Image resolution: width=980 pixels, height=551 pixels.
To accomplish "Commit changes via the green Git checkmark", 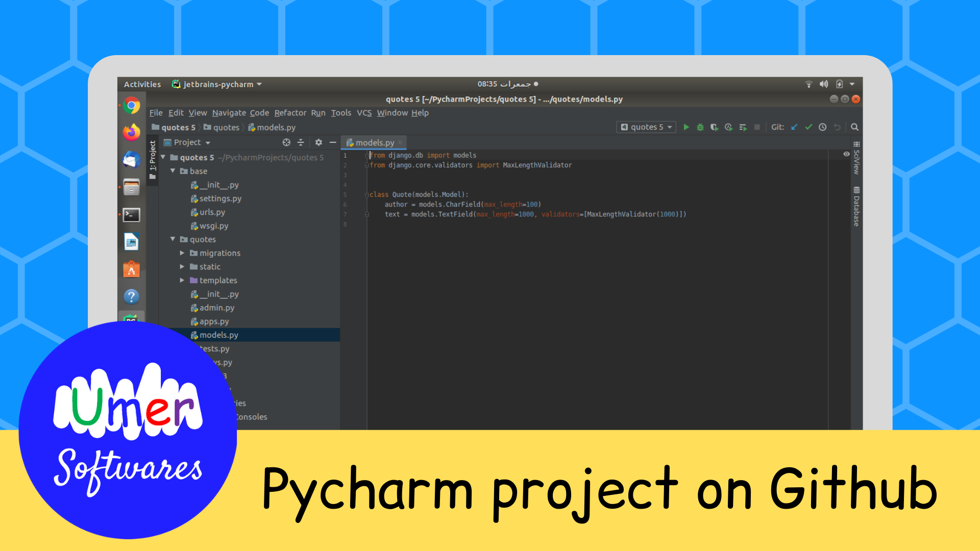I will click(808, 127).
